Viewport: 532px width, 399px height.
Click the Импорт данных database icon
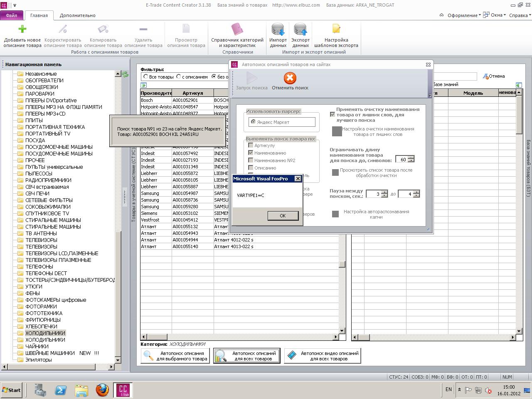(x=278, y=29)
